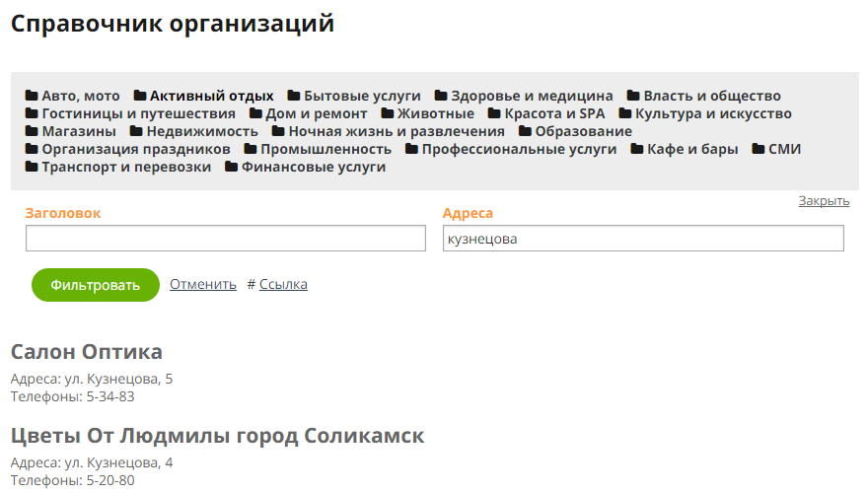This screenshot has height=493, width=868.
Task: Open the Салон Оптика organization listing
Action: pyautogui.click(x=87, y=353)
